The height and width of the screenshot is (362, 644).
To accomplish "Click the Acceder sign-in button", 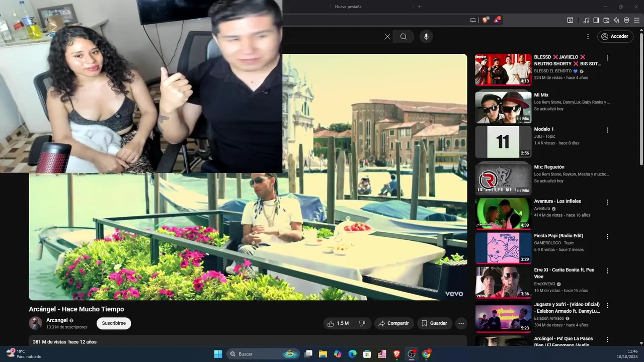I will tap(615, 37).
